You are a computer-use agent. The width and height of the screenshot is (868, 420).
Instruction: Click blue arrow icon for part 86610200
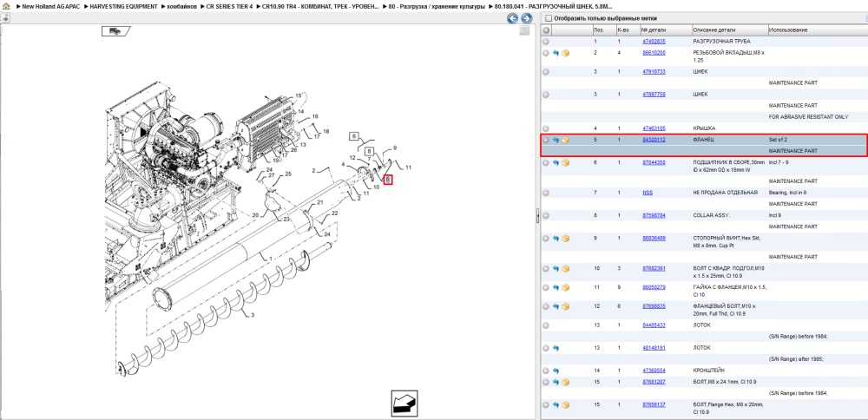coord(556,53)
